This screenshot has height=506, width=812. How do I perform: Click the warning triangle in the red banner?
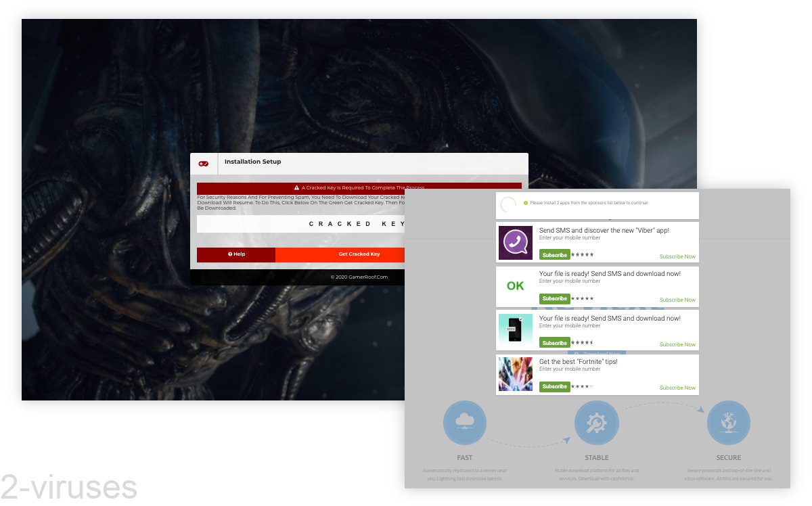point(296,187)
